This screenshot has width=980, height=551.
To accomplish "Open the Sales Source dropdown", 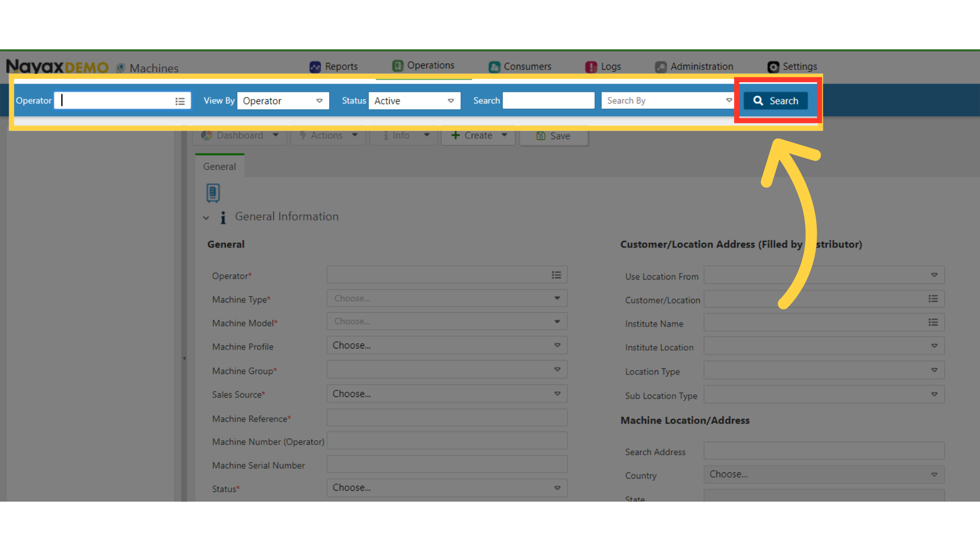I will click(447, 394).
